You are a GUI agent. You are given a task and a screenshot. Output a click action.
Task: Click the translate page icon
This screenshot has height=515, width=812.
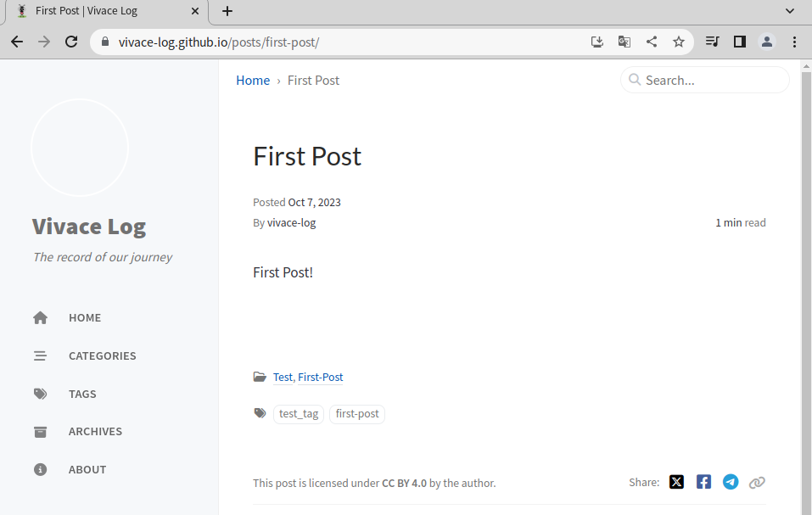624,42
